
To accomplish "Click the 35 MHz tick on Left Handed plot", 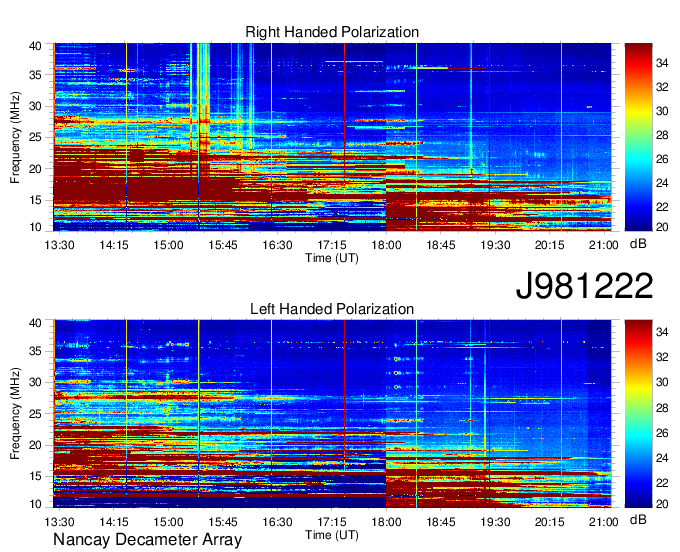I will coord(35,351).
